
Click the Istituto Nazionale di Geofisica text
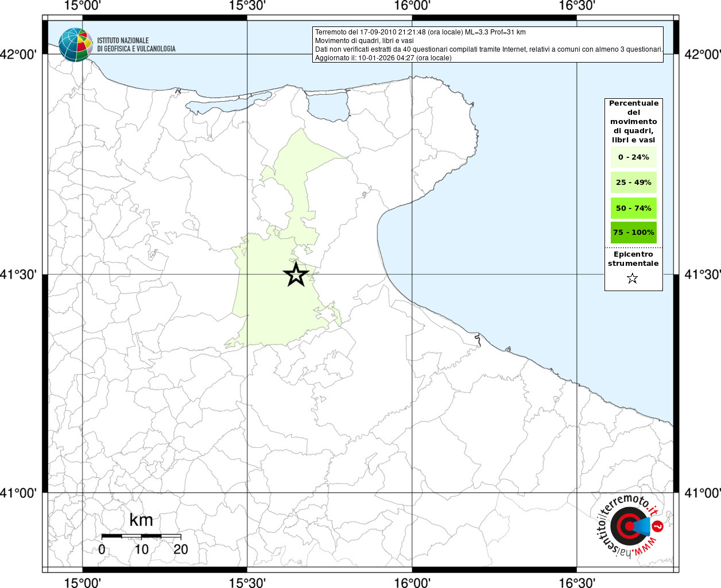coord(136,45)
